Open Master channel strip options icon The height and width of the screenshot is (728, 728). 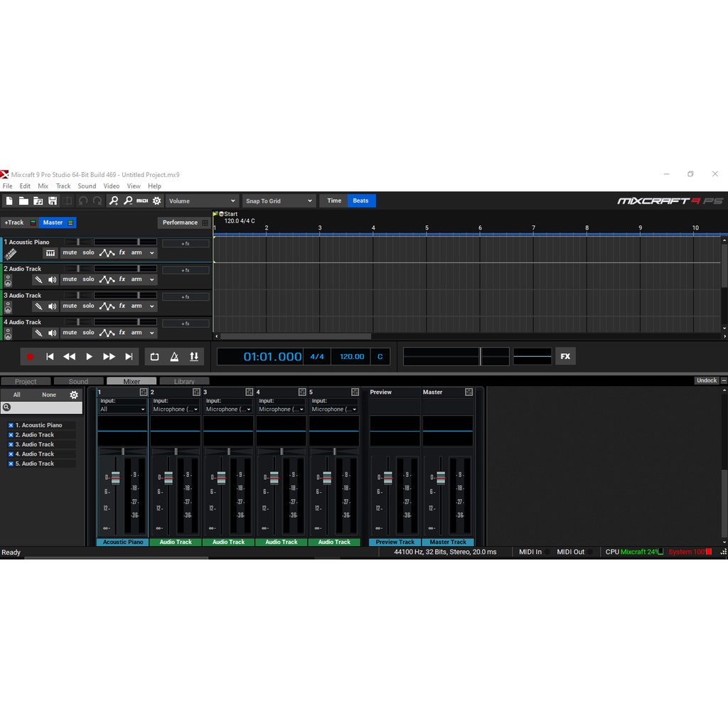(x=469, y=392)
